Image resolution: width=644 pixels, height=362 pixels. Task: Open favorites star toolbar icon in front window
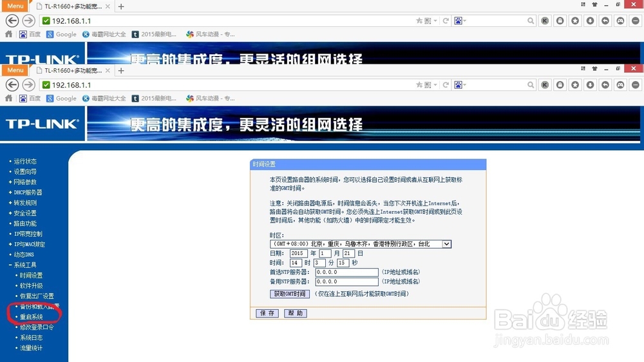575,85
